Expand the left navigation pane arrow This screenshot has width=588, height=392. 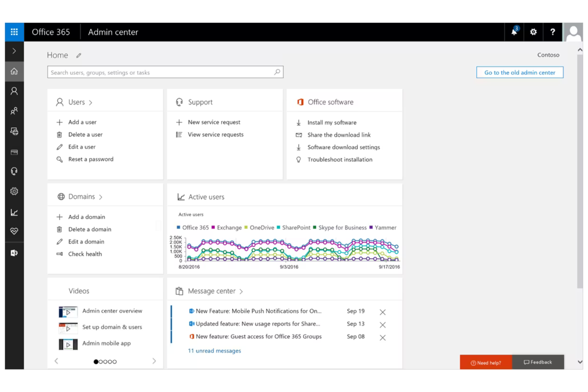tap(14, 52)
